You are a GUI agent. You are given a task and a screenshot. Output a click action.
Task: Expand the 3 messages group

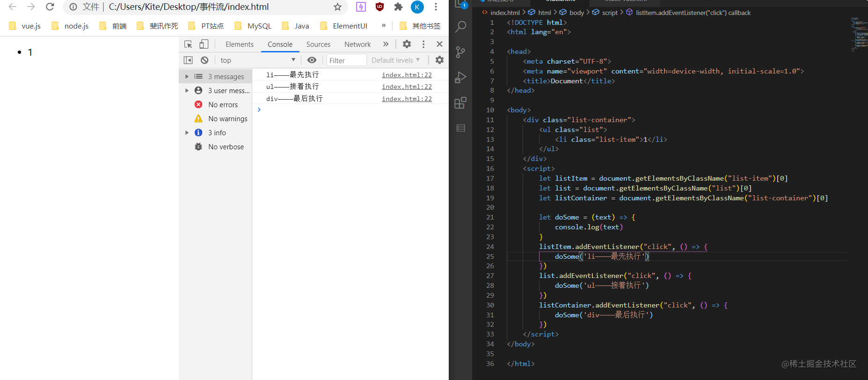pyautogui.click(x=187, y=76)
